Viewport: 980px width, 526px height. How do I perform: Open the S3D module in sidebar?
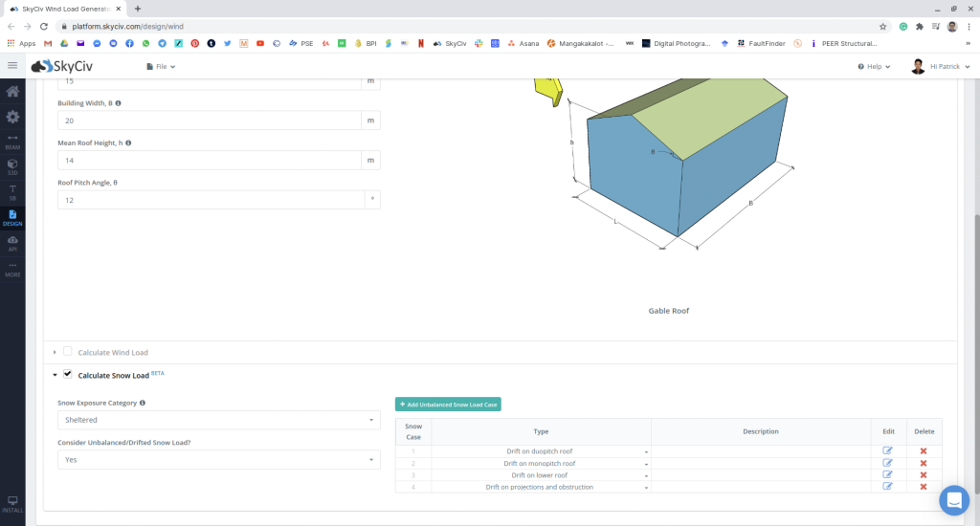[12, 166]
